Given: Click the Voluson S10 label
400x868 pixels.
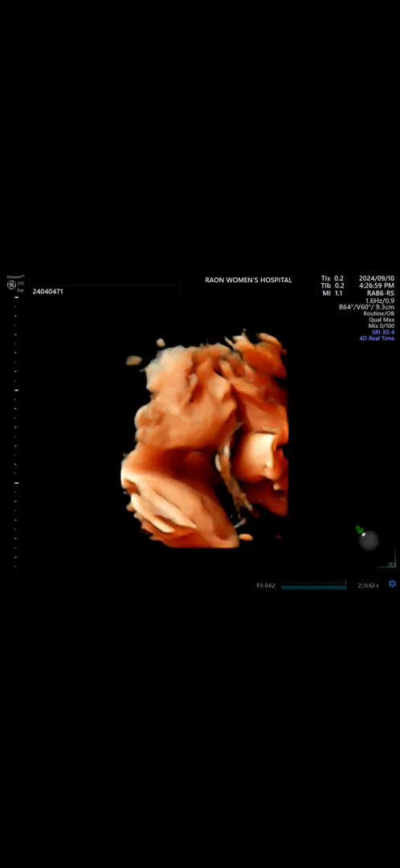Looking at the screenshot, I should [15, 280].
